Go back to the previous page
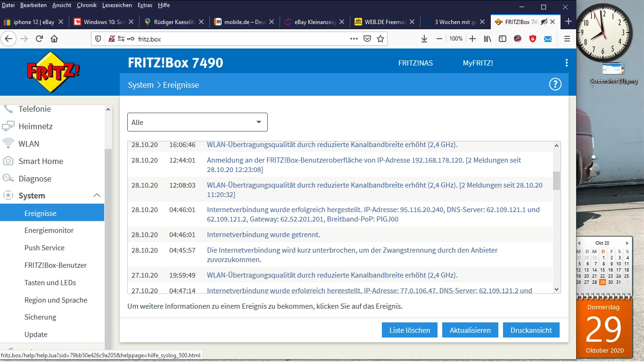 pyautogui.click(x=8, y=39)
